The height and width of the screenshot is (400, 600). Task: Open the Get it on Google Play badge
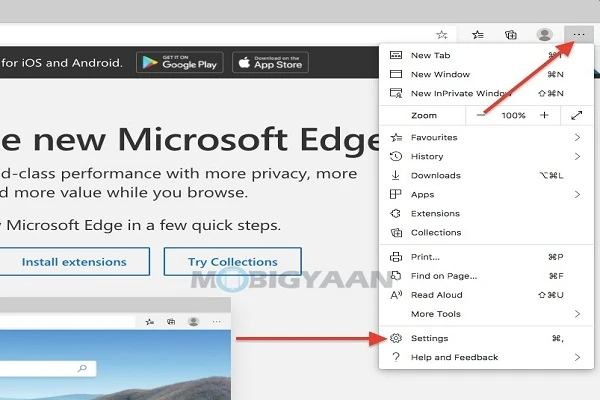point(180,63)
